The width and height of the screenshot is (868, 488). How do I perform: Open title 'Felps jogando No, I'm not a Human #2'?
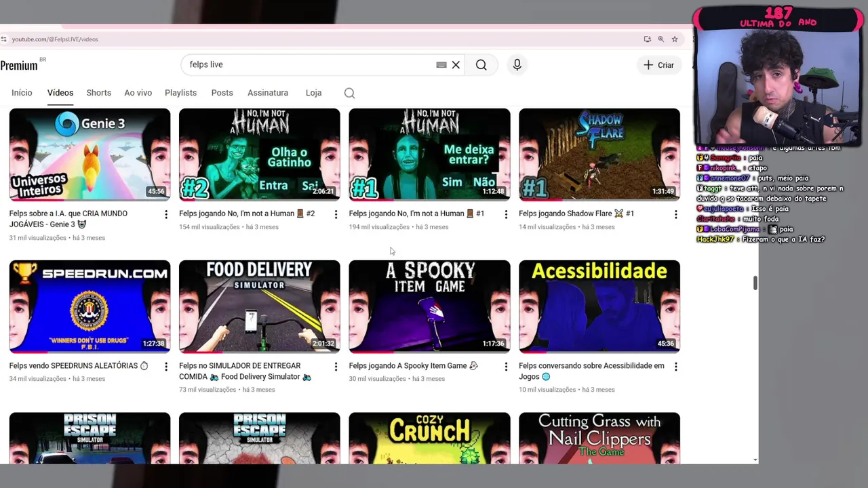click(x=247, y=213)
